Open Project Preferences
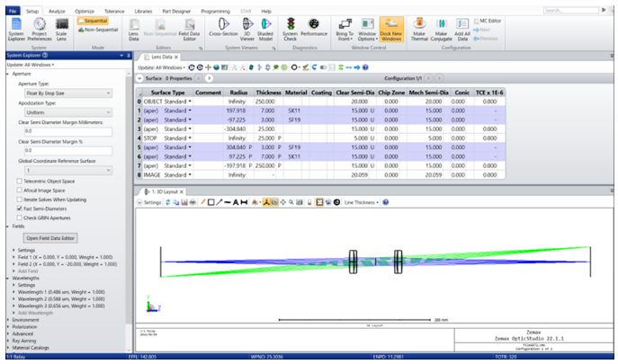The image size is (618, 364). 40,30
